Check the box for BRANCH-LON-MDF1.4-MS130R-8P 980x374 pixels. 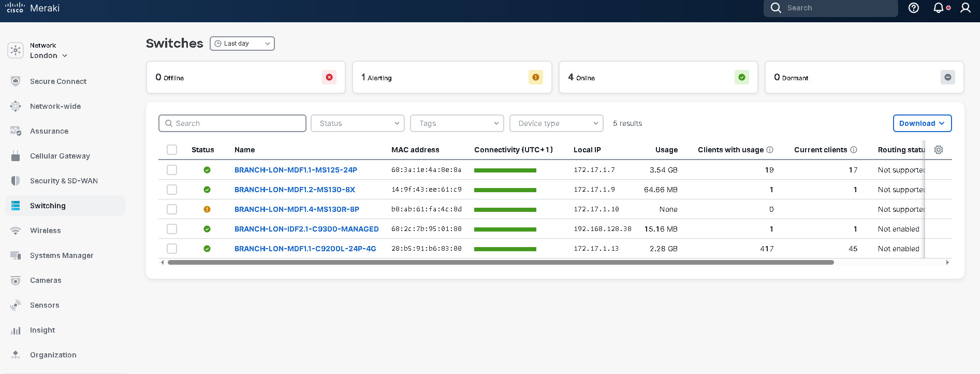tap(172, 209)
